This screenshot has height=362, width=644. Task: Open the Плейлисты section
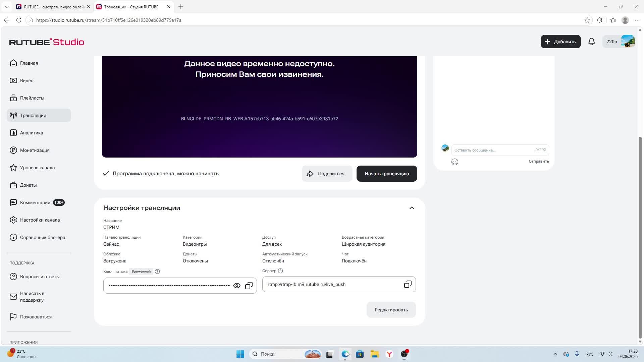(39, 98)
